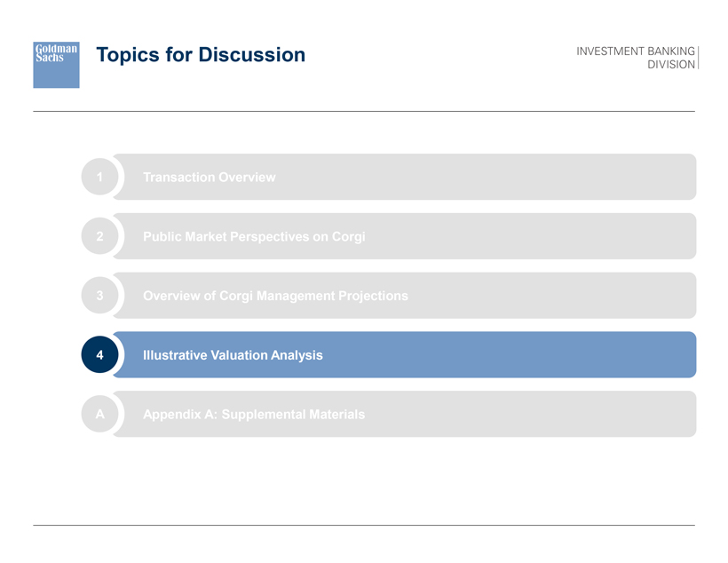The width and height of the screenshot is (728, 563).
Task: Click the letter A circle badge
Action: [x=100, y=414]
